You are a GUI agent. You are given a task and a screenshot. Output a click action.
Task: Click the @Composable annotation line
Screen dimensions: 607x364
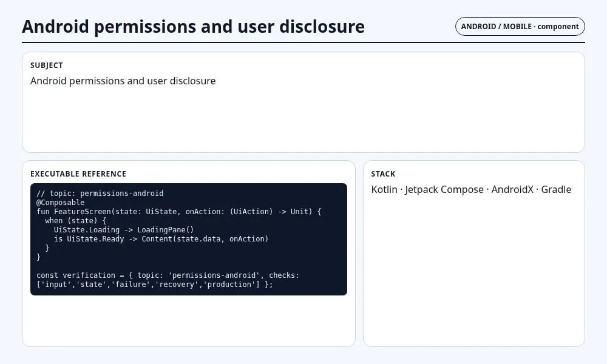click(x=60, y=202)
